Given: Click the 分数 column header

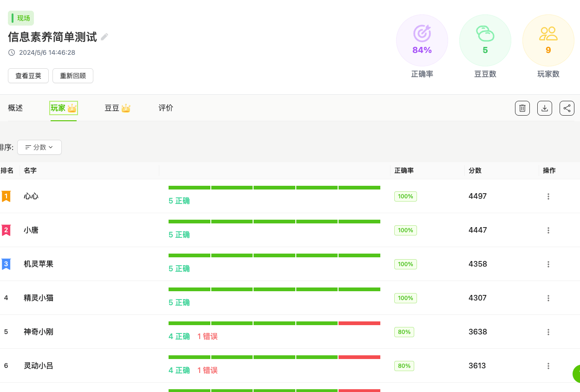Looking at the screenshot, I should pos(475,170).
